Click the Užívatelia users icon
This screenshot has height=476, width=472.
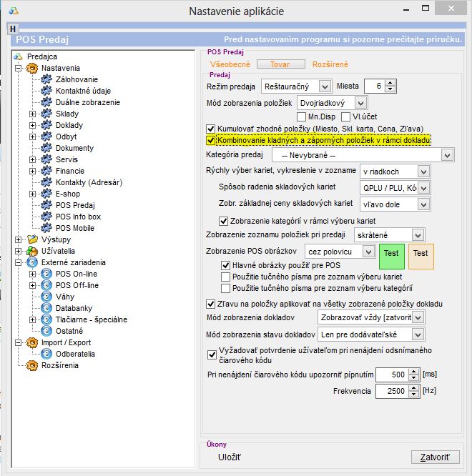click(31, 251)
